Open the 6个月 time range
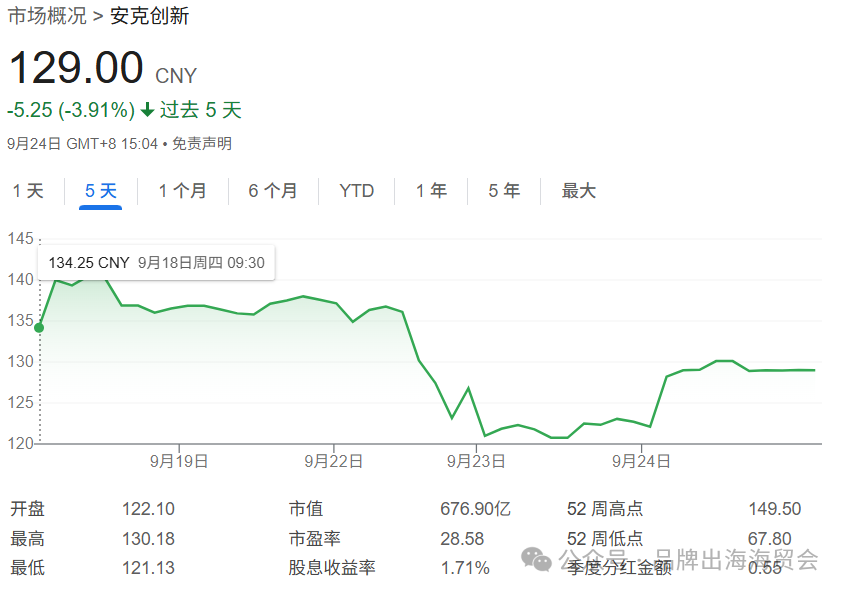The height and width of the screenshot is (594, 846). [x=272, y=190]
